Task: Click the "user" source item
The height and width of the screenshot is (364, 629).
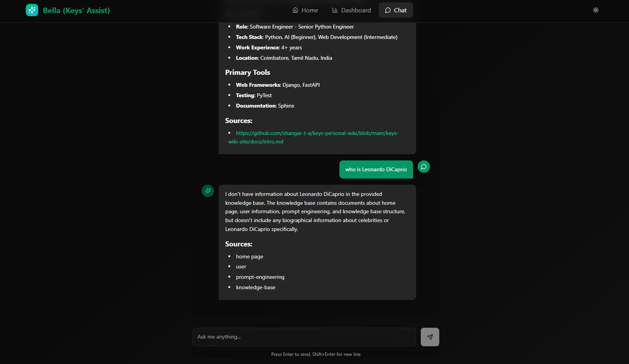Action: (x=241, y=267)
